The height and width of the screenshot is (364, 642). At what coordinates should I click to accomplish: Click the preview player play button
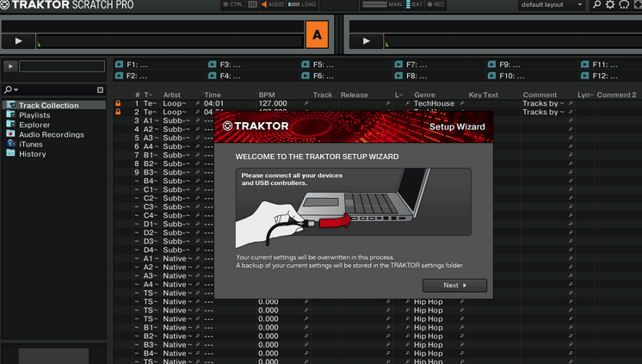[x=10, y=66]
